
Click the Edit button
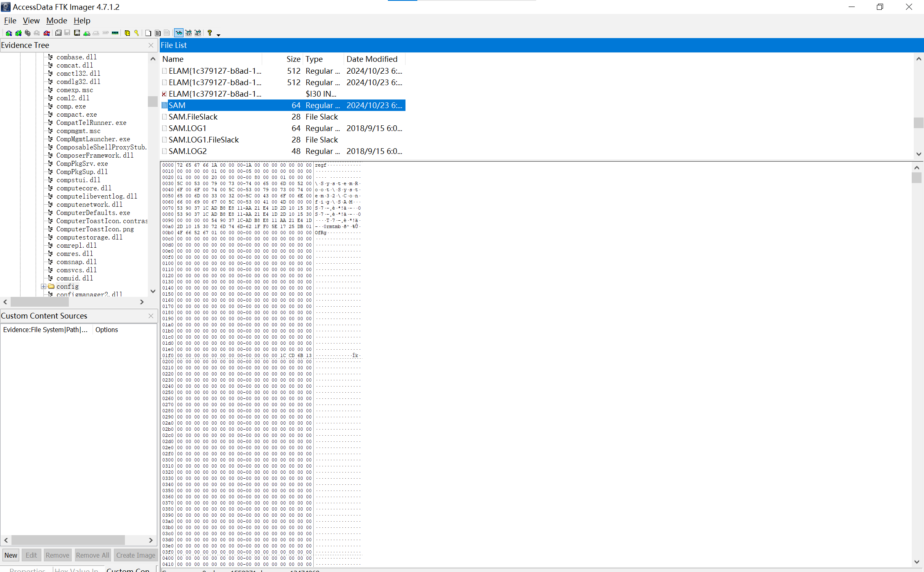[x=31, y=555]
